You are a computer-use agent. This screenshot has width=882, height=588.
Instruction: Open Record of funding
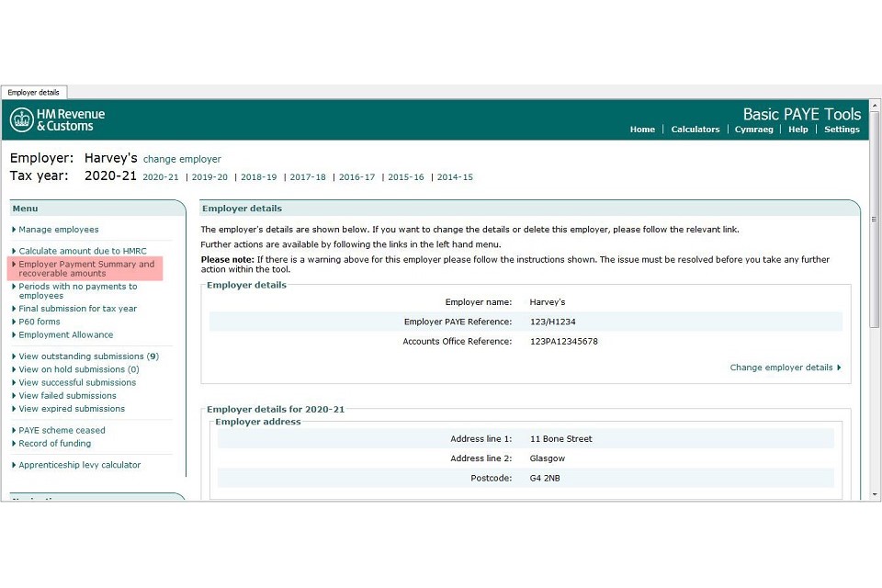(x=55, y=443)
